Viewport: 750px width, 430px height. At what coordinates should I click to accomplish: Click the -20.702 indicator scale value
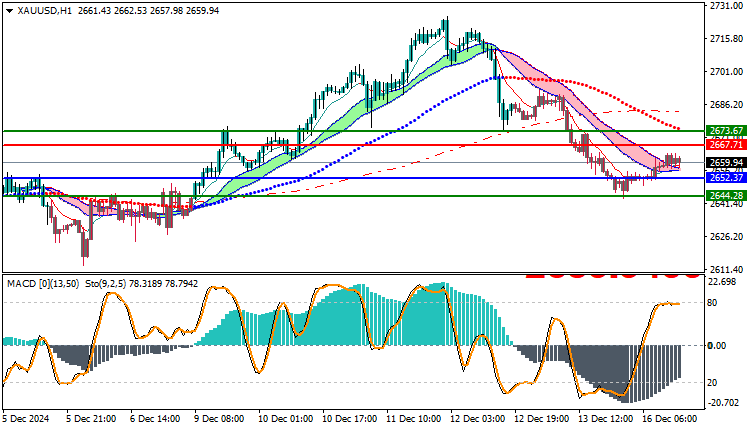pos(724,403)
